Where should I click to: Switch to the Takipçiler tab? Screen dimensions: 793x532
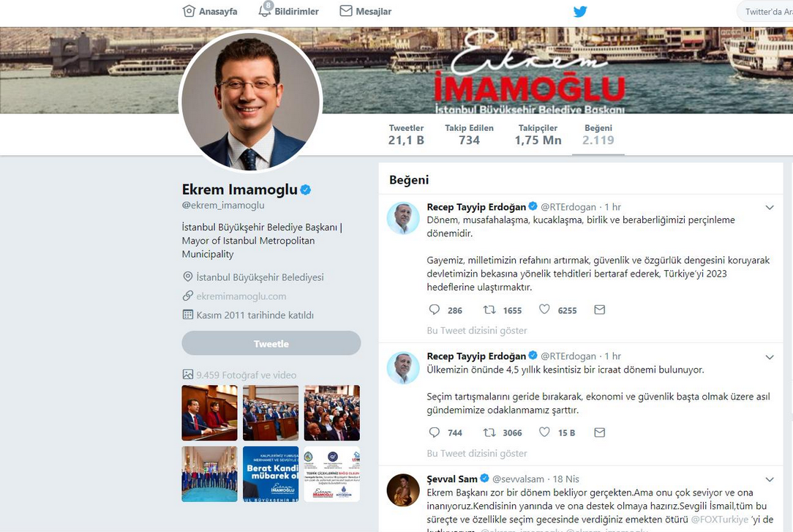(x=538, y=135)
